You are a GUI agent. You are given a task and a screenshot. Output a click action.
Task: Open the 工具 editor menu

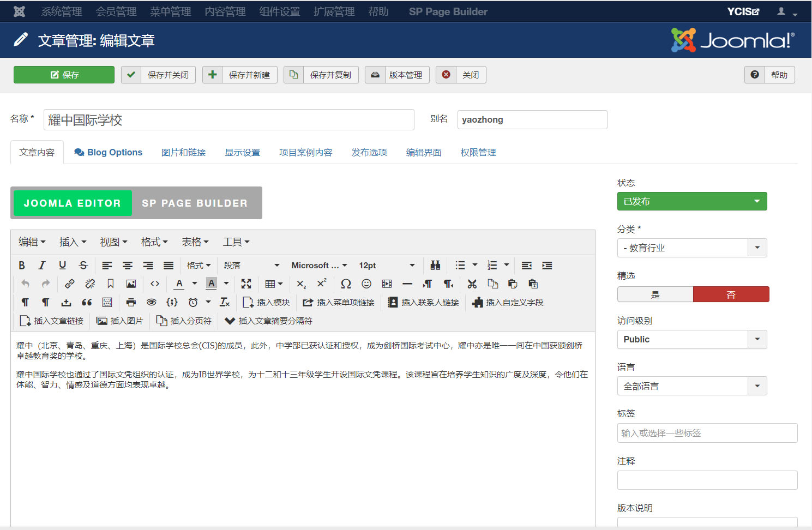point(236,242)
